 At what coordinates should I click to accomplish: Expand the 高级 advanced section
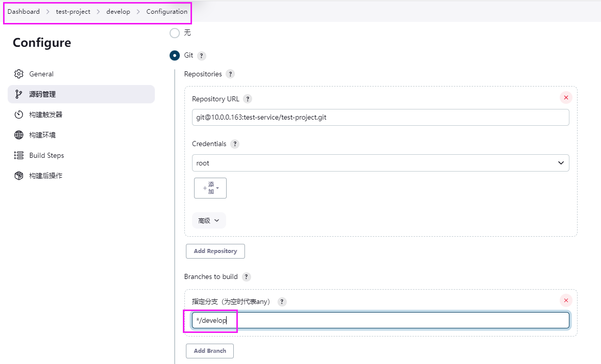coord(209,221)
